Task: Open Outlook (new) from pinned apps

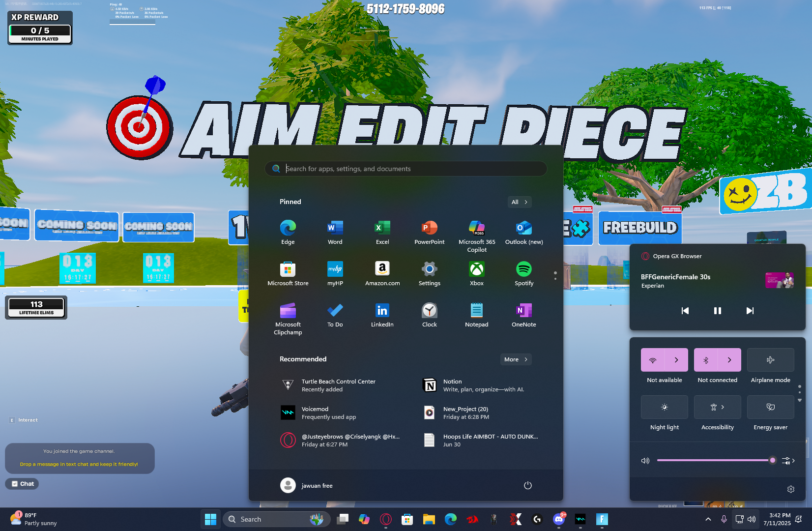Action: click(x=524, y=232)
